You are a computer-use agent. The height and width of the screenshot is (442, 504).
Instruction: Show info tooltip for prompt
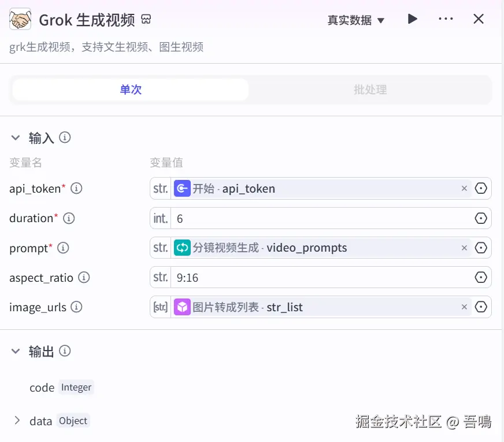pos(63,248)
